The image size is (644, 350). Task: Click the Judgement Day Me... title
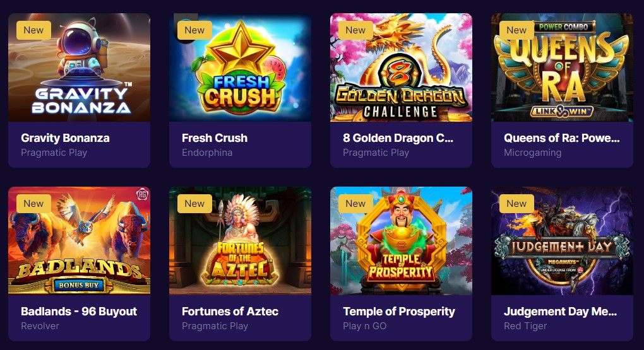tap(560, 312)
